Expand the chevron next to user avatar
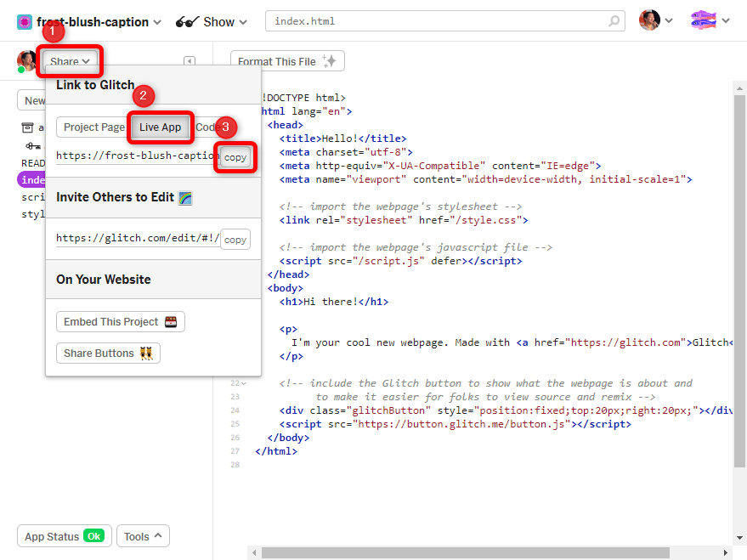The image size is (747, 560). pyautogui.click(x=669, y=21)
